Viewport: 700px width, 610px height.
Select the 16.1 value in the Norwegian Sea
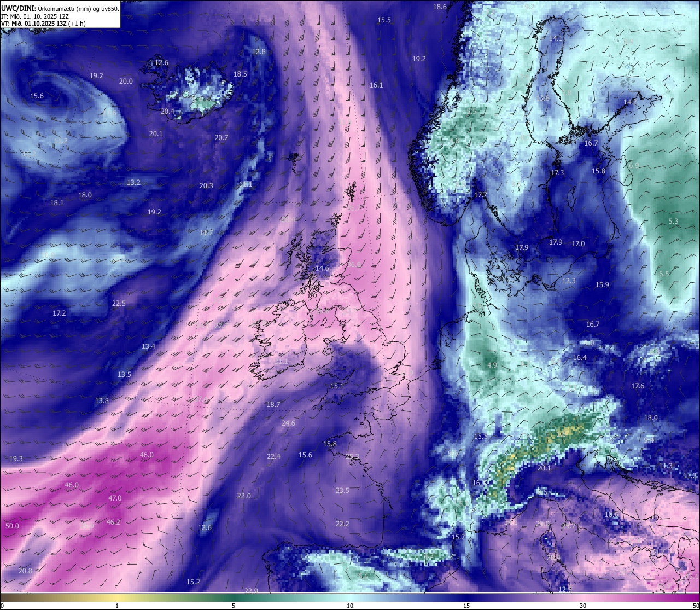pyautogui.click(x=376, y=85)
